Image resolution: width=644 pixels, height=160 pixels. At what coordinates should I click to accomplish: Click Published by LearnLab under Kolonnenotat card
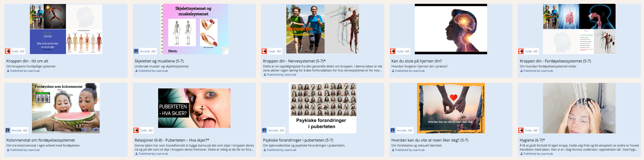[23, 150]
